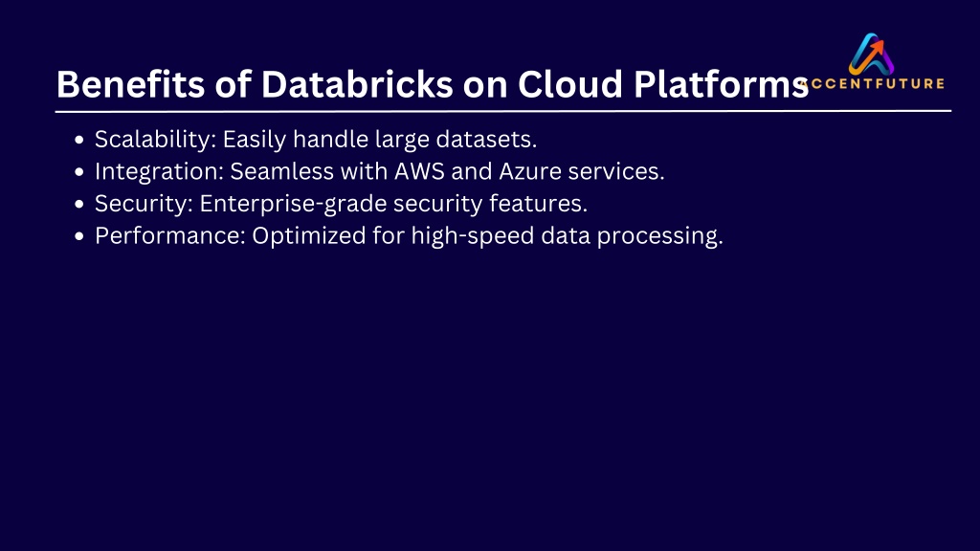Image resolution: width=980 pixels, height=551 pixels.
Task: Click the word Databricks in the title
Action: point(357,84)
